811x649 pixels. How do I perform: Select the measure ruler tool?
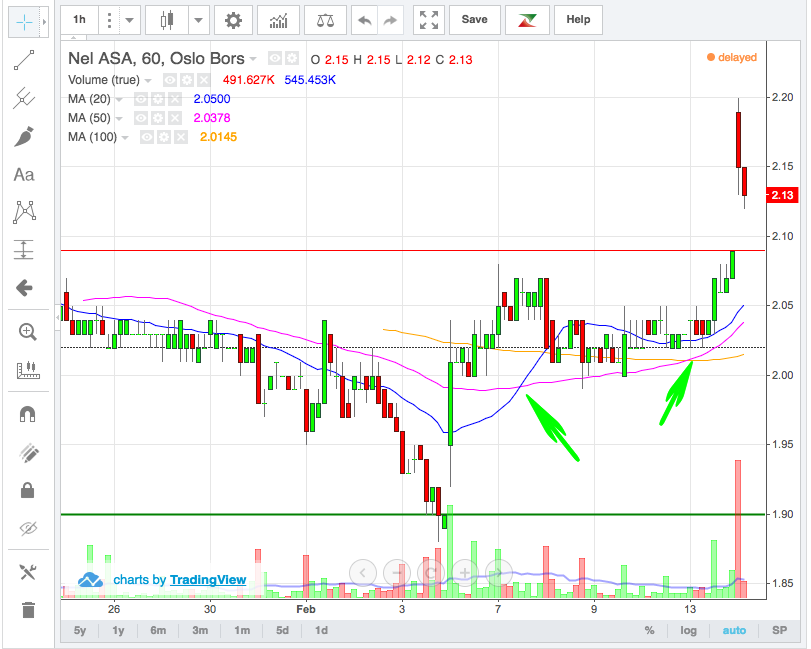click(x=28, y=369)
